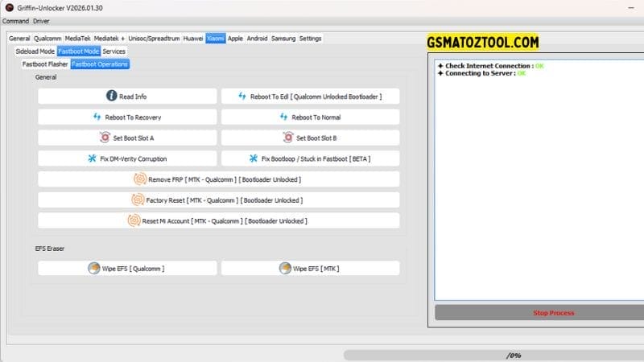Select the Fastboot Flasher tab
The image size is (644, 362).
pyautogui.click(x=45, y=64)
